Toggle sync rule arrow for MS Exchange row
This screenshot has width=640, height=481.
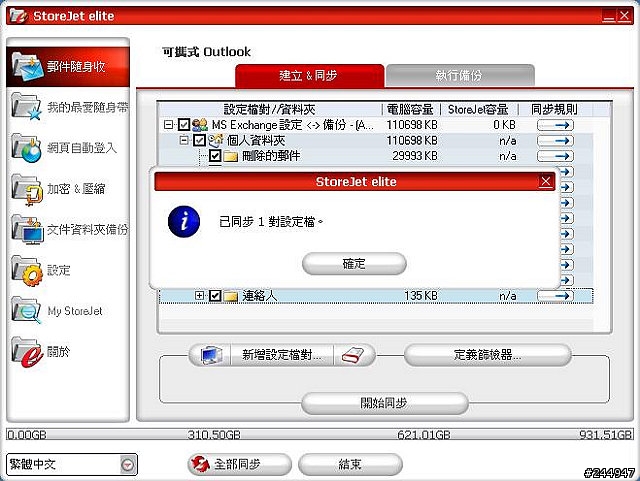pos(556,125)
